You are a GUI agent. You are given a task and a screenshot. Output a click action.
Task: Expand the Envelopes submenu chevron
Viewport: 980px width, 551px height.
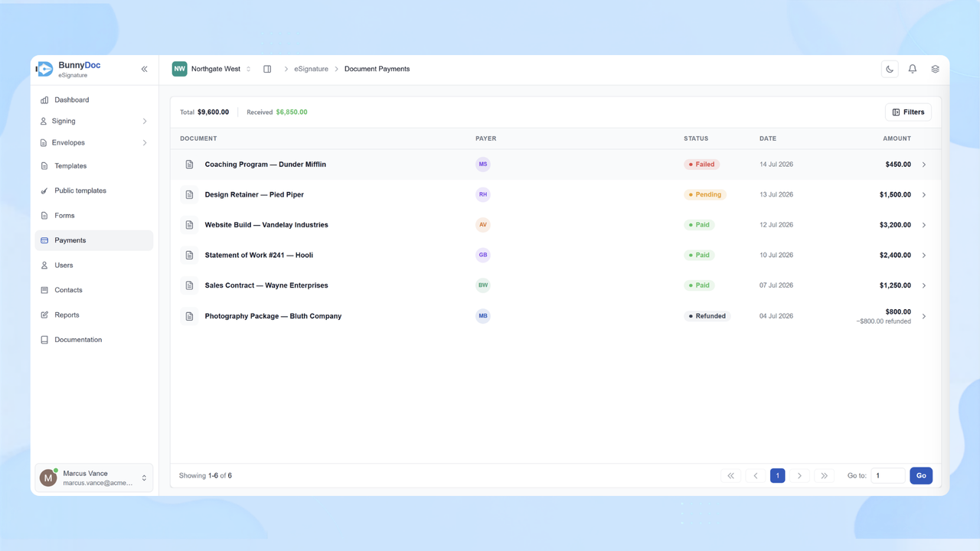coord(145,142)
